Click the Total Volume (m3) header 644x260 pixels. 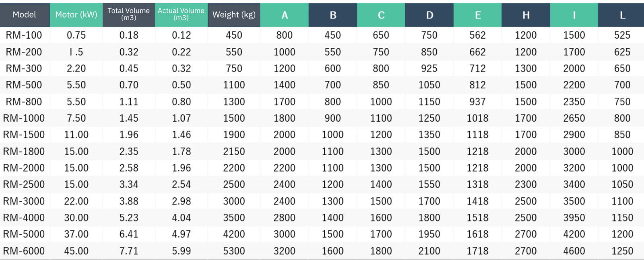(x=129, y=14)
